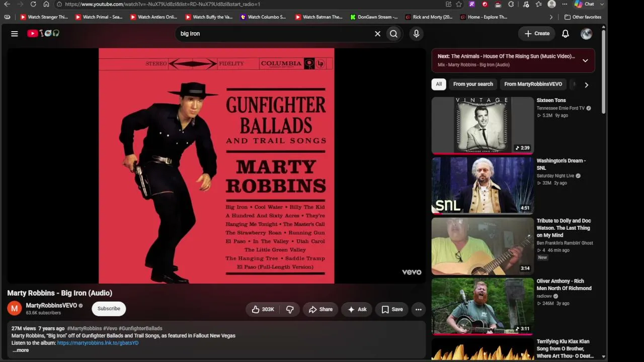The image size is (644, 362).
Task: Start voice search with microphone
Action: point(416,34)
